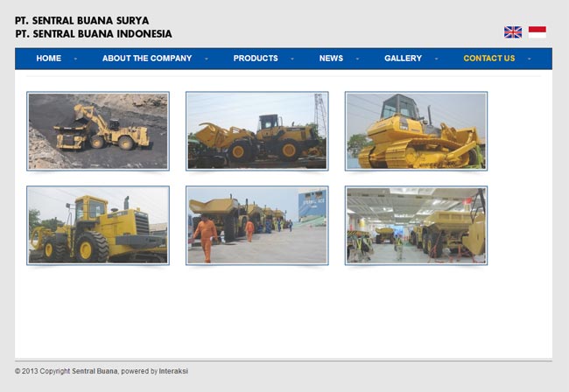Open photo of loader filling dump truck
This screenshot has width=569, height=392.
(98, 131)
